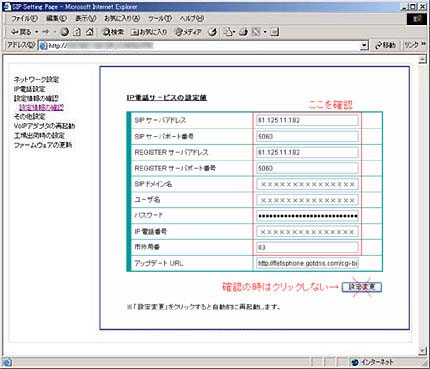Open the Search (検索) toolbar button
Image resolution: width=430 pixels, height=369 pixels.
[113, 32]
